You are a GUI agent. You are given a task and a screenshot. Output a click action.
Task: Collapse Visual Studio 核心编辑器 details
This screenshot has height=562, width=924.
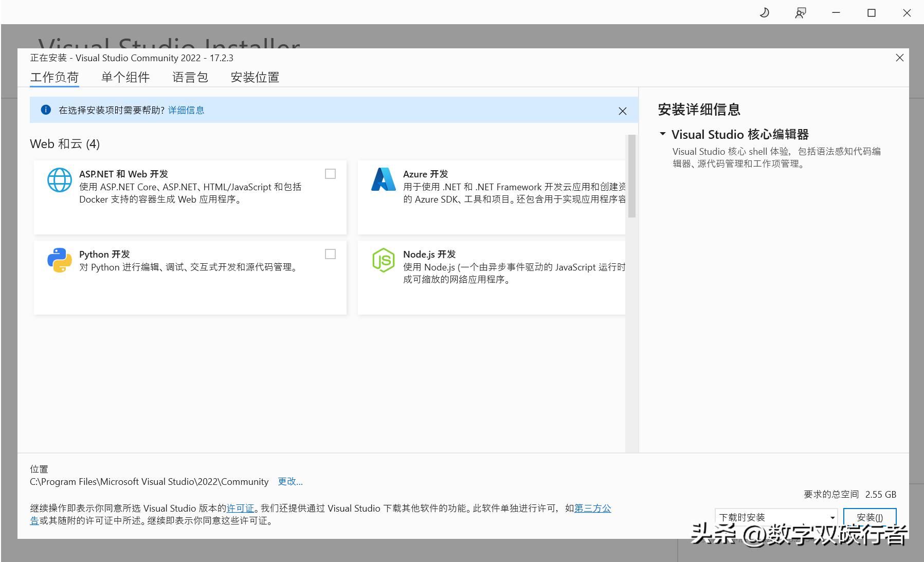coord(662,134)
